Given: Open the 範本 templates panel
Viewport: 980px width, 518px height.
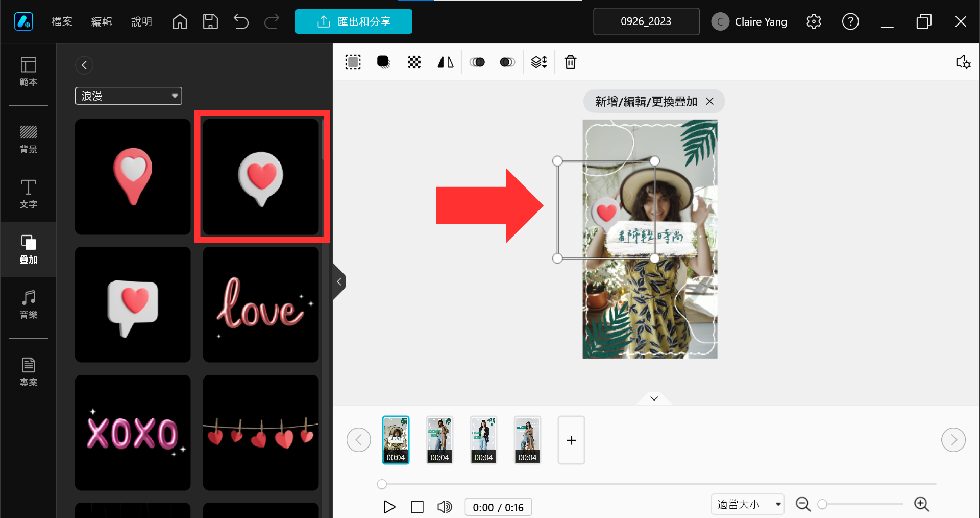Looking at the screenshot, I should coord(29,72).
